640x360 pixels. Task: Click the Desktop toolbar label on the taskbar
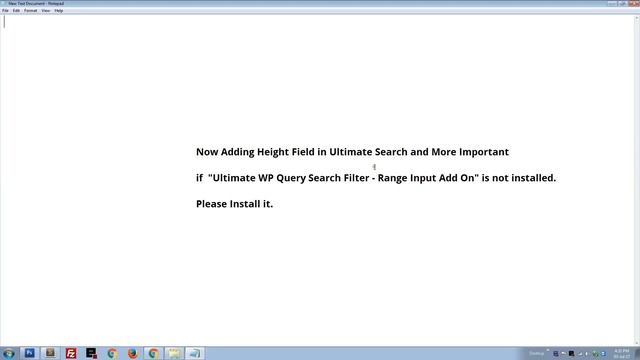click(x=537, y=353)
